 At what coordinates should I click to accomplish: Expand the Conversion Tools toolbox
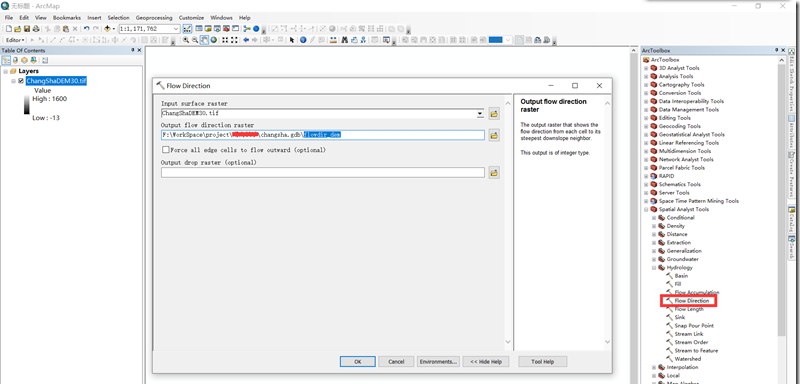tap(646, 93)
